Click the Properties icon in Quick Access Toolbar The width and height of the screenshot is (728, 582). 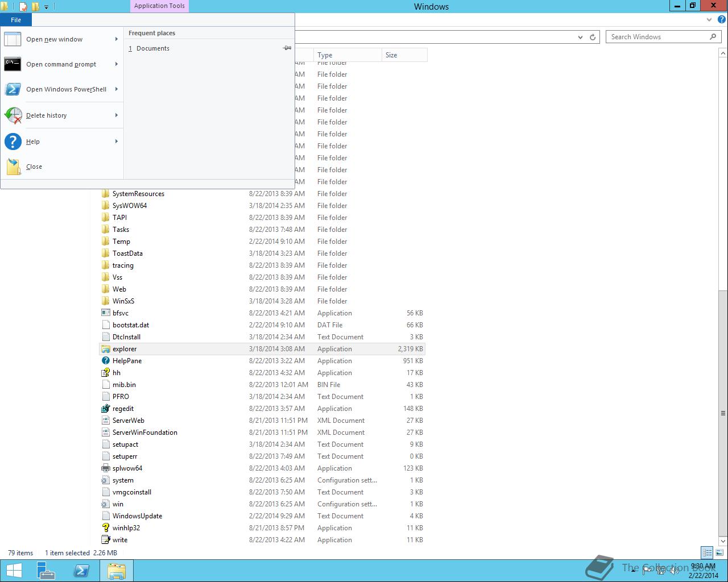(x=23, y=7)
